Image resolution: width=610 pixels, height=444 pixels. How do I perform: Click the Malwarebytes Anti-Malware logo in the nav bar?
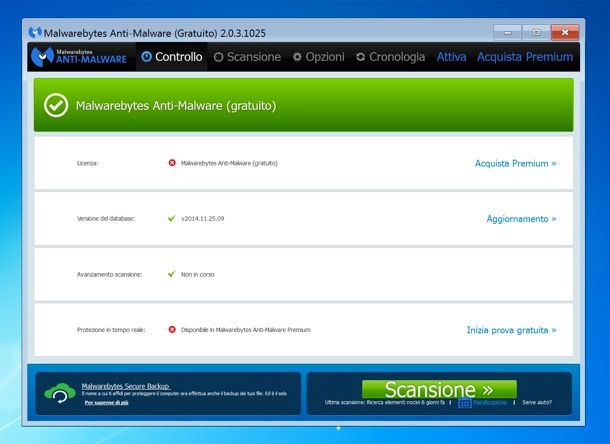(x=79, y=57)
